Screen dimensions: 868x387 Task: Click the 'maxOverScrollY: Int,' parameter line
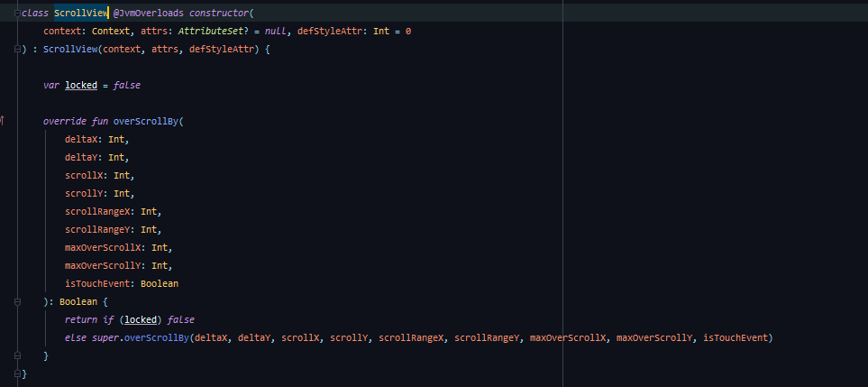point(118,266)
